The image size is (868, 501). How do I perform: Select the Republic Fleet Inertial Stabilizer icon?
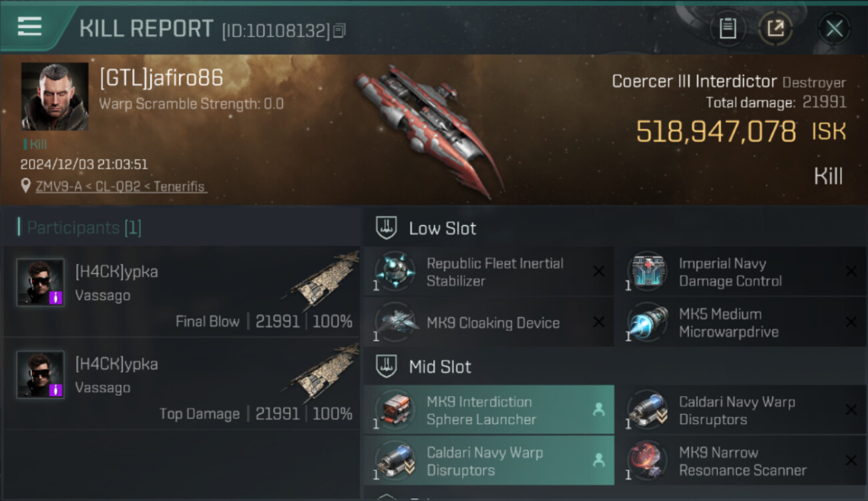click(x=395, y=272)
